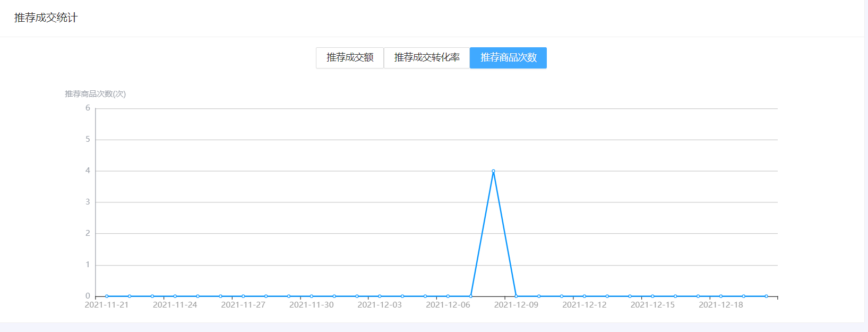Click the y-axis value 2
The width and height of the screenshot is (868, 332).
pos(88,233)
